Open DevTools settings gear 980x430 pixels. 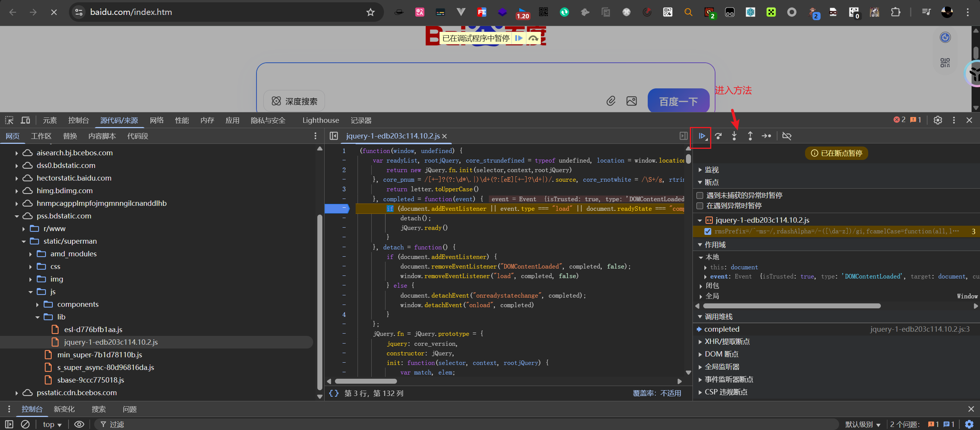pyautogui.click(x=938, y=120)
